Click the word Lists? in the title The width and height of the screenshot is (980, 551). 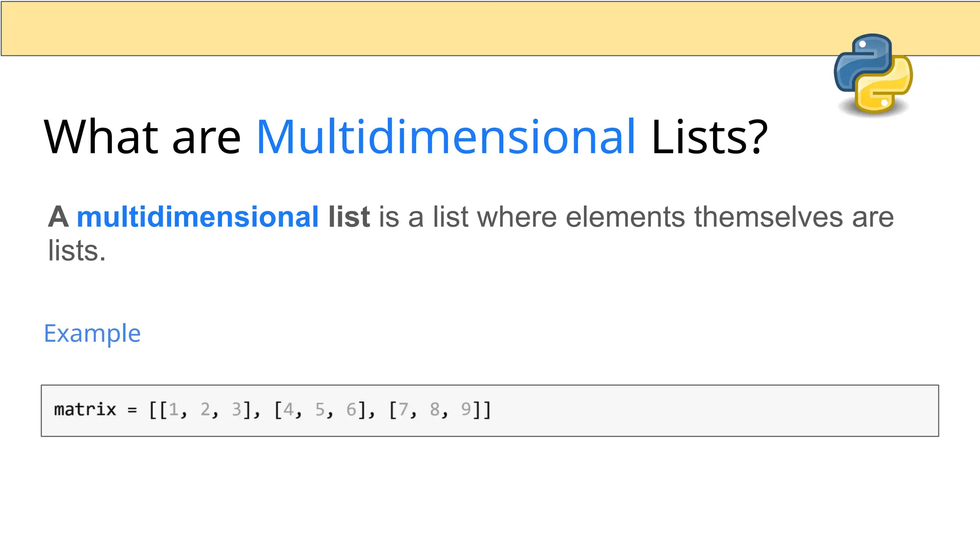(710, 137)
